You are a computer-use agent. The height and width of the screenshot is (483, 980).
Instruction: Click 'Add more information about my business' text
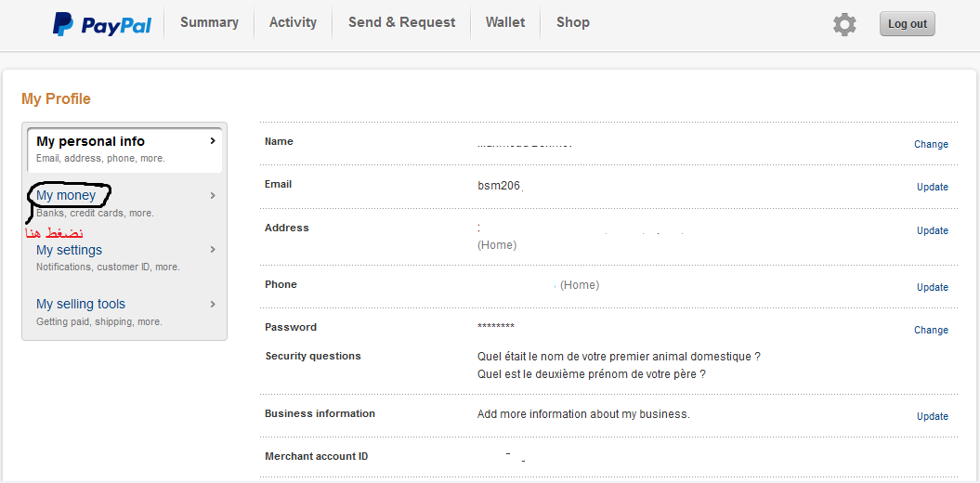pyautogui.click(x=583, y=414)
